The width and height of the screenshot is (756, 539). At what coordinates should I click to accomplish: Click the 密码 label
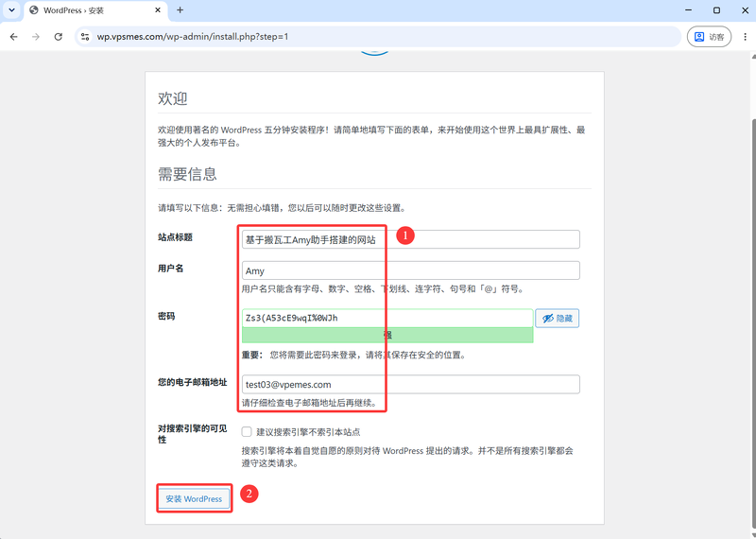point(166,317)
